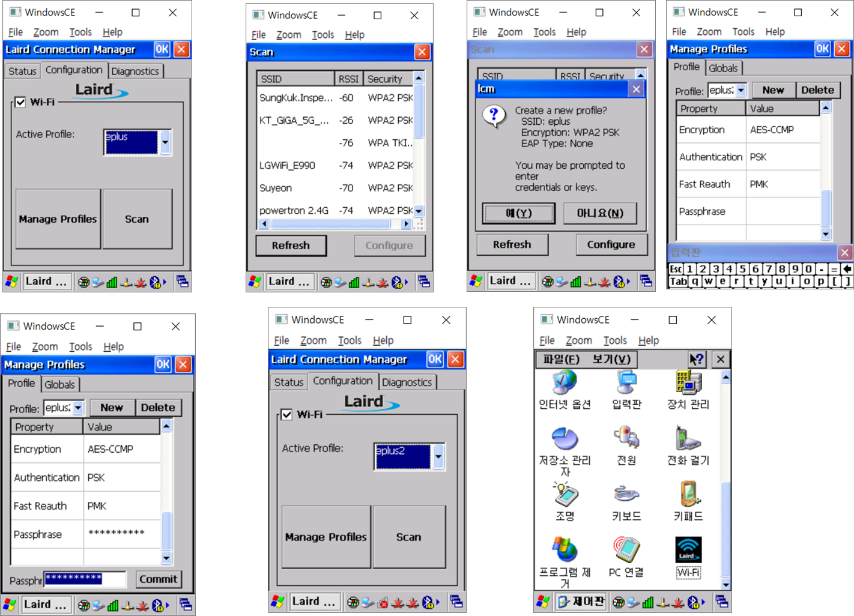The width and height of the screenshot is (854, 616).
Task: Open the Laird Wi-Fi control panel icon
Action: pos(688,557)
